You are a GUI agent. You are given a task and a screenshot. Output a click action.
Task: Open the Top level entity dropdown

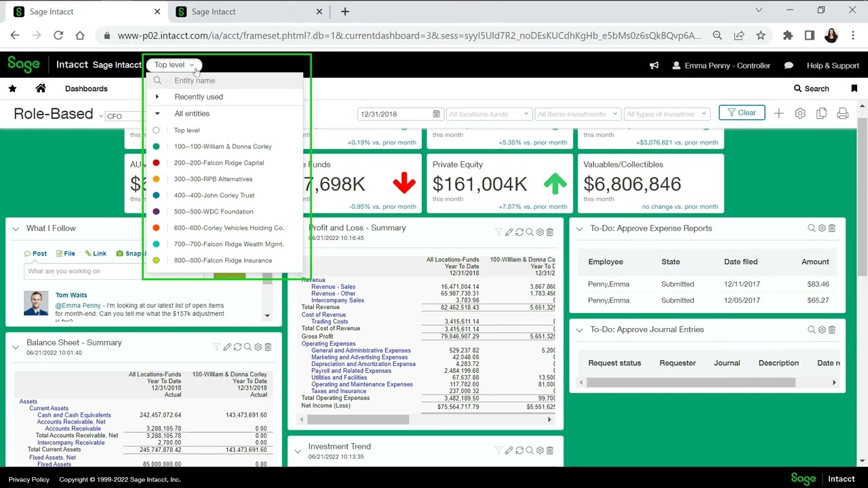[x=174, y=65]
